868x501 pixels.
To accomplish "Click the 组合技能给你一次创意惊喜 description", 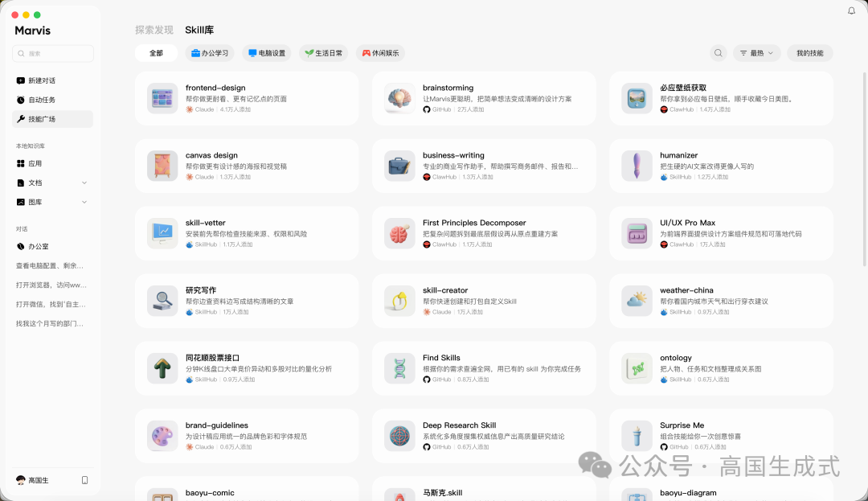I will pyautogui.click(x=701, y=437).
